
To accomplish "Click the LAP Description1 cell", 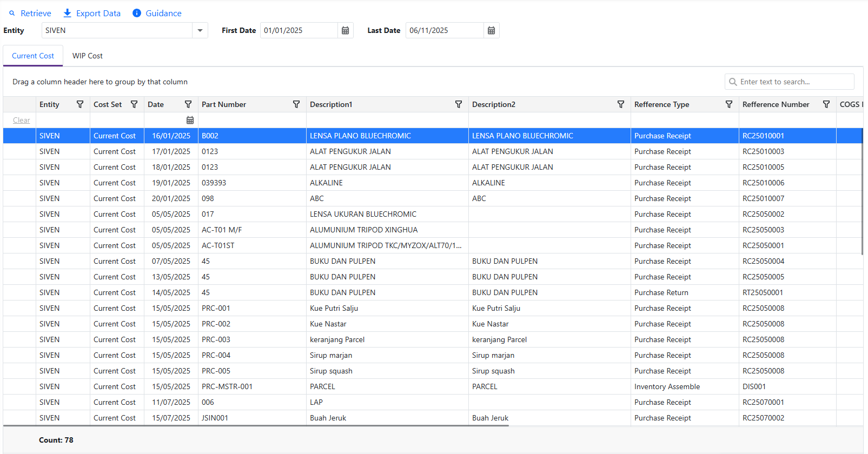I will [x=387, y=402].
